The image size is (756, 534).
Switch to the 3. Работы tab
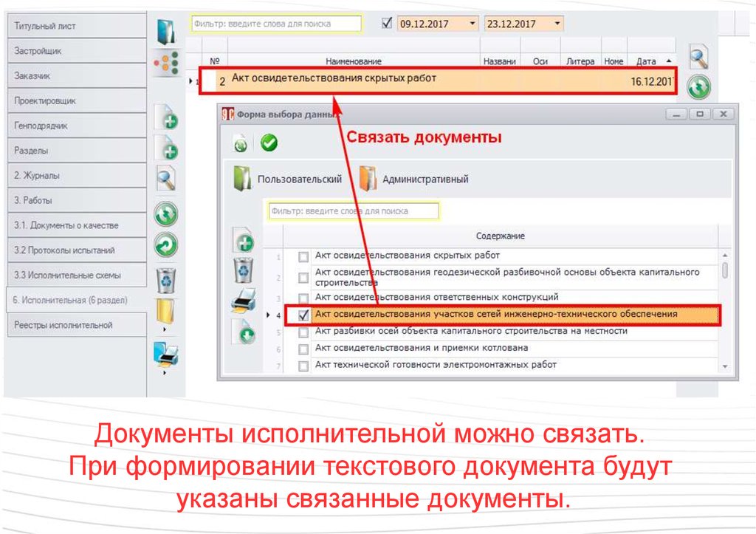[x=77, y=200]
